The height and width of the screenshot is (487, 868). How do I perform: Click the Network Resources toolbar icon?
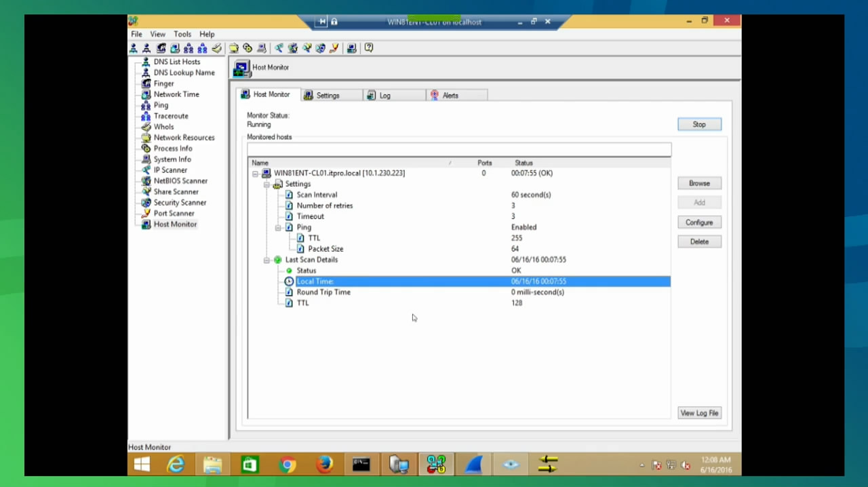point(234,48)
